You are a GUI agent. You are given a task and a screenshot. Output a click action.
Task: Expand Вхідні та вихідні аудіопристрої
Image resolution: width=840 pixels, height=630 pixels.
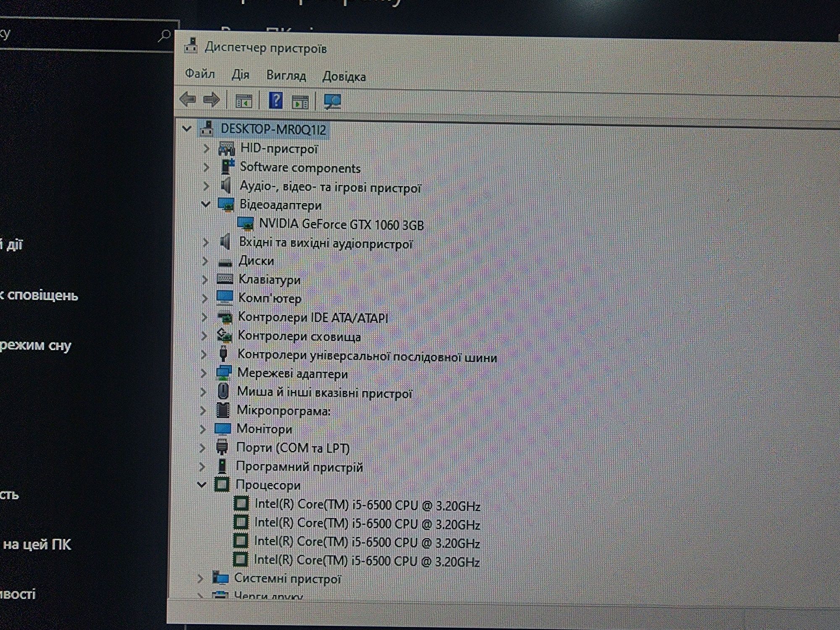tap(205, 242)
